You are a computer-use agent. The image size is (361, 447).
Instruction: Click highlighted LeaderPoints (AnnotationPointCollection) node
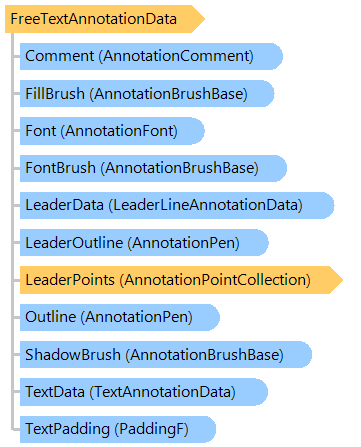[x=181, y=280]
